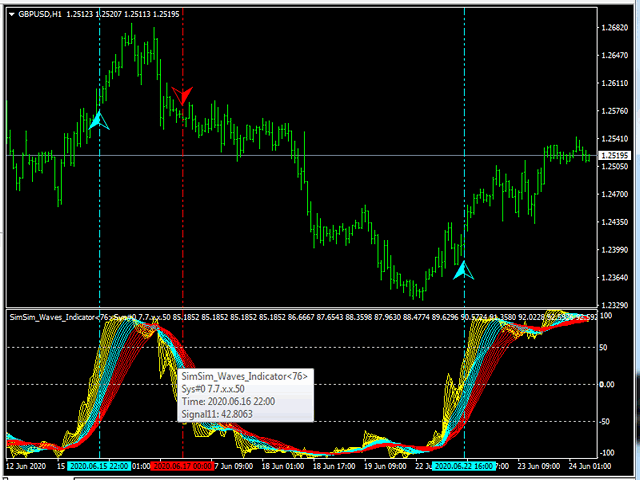The image size is (640, 480).
Task: Click the 18 Jun 01:00 time label
Action: tap(283, 466)
